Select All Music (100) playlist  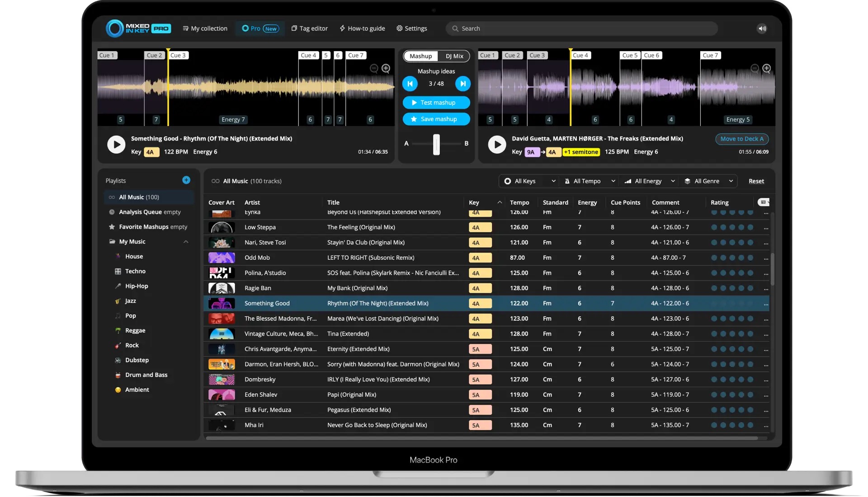point(149,197)
